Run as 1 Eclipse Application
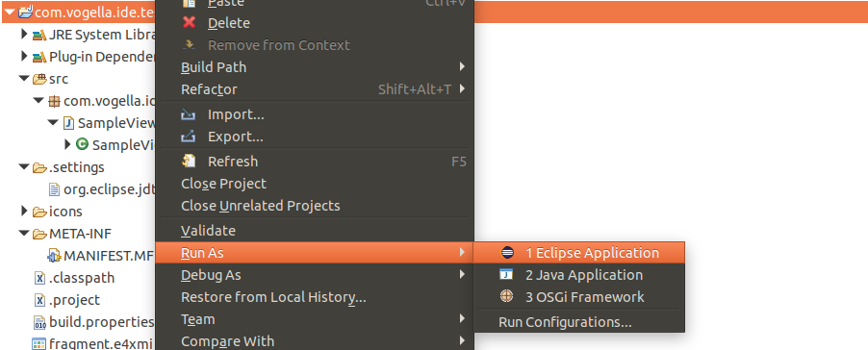The image size is (868, 350). tap(579, 253)
